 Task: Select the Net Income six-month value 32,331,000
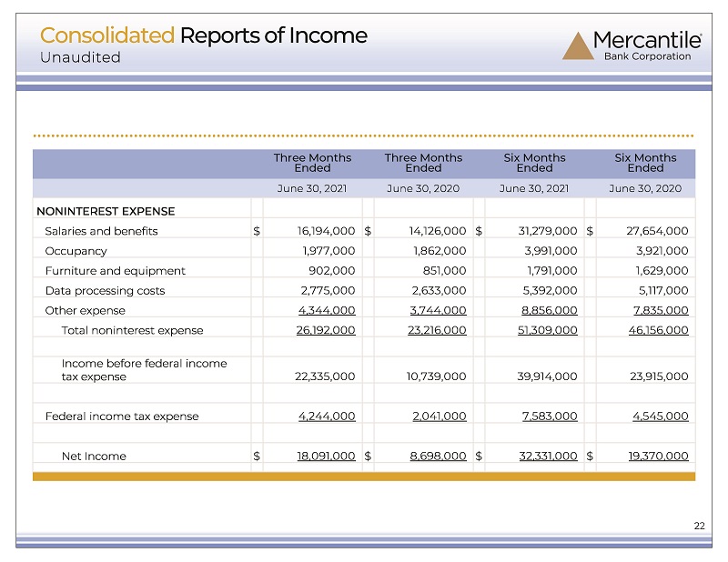tap(548, 456)
